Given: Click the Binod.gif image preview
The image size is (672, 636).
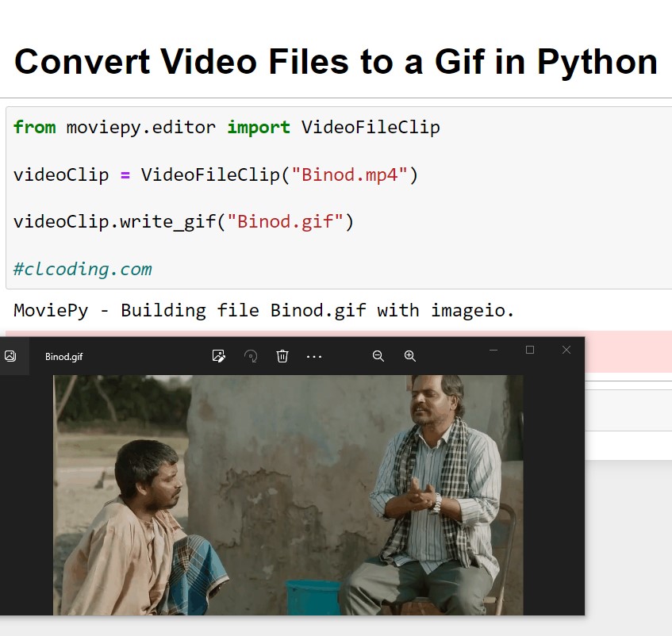Looking at the screenshot, I should click(x=288, y=495).
